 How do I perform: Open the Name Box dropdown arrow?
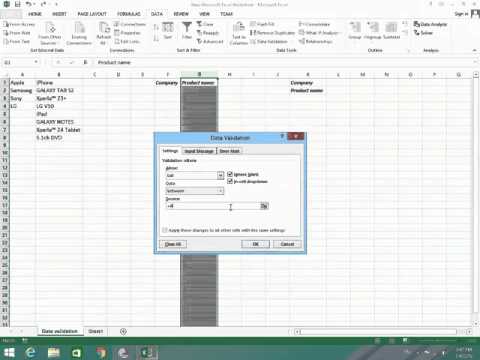point(36,62)
